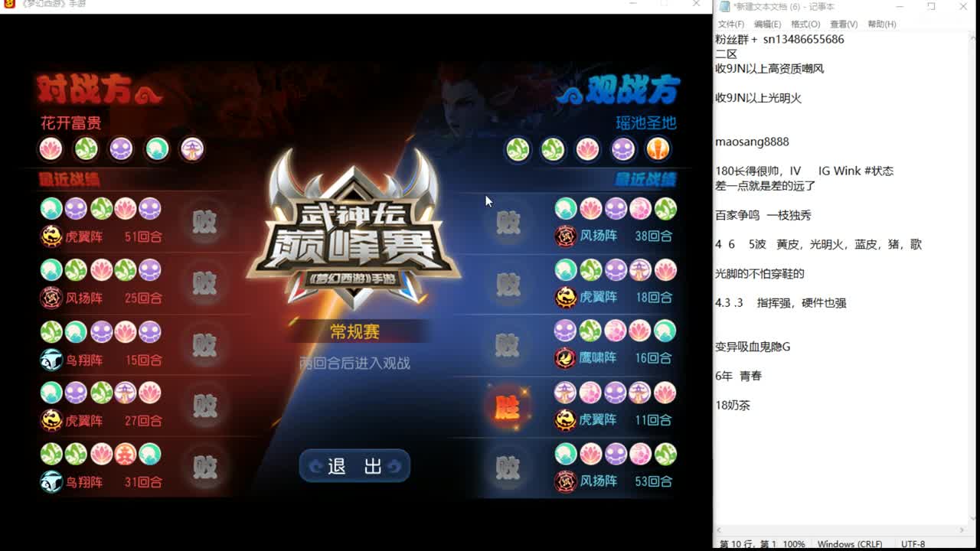Click the 粉丝群+ sn13486655686 line in Notepad

tap(779, 40)
